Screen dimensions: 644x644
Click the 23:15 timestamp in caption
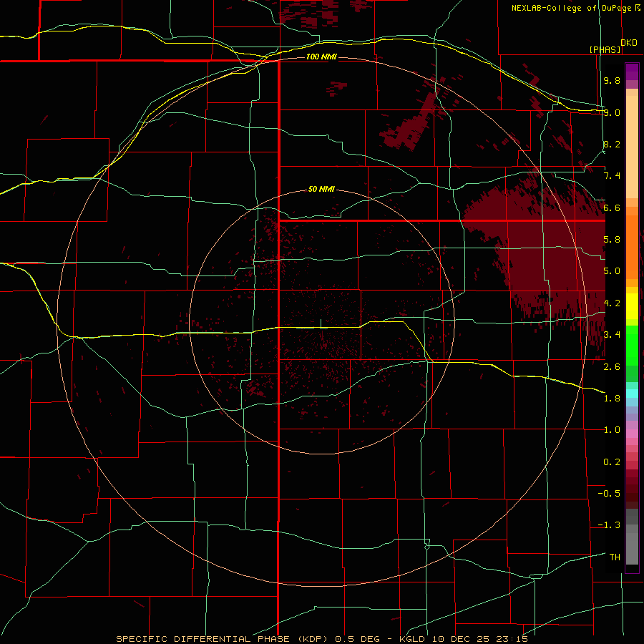click(512, 639)
